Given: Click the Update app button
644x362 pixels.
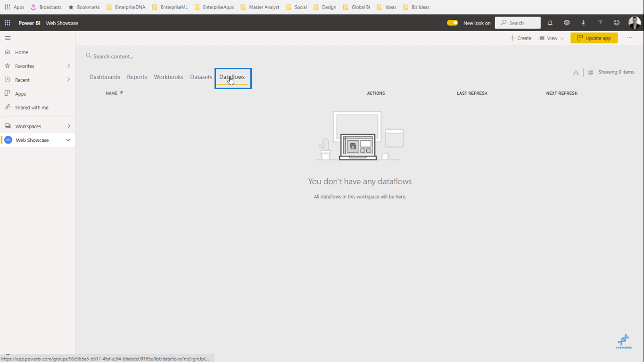Looking at the screenshot, I should click(594, 38).
